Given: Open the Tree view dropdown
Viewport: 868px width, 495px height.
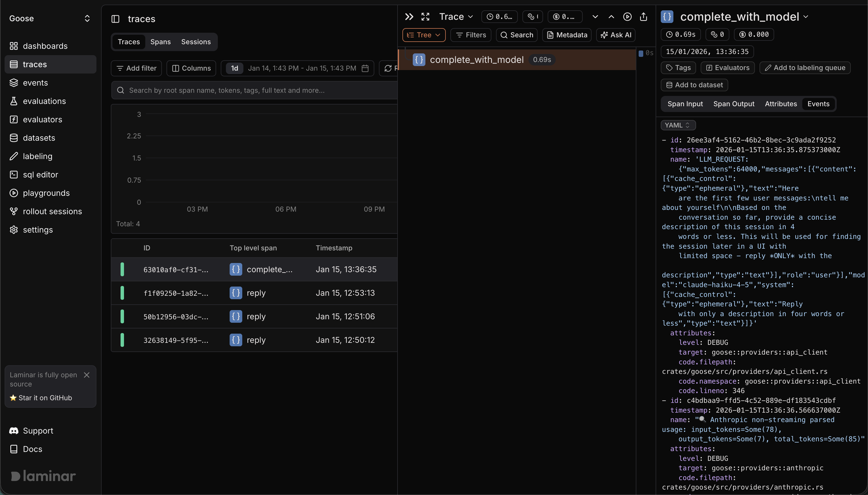Looking at the screenshot, I should [x=424, y=35].
